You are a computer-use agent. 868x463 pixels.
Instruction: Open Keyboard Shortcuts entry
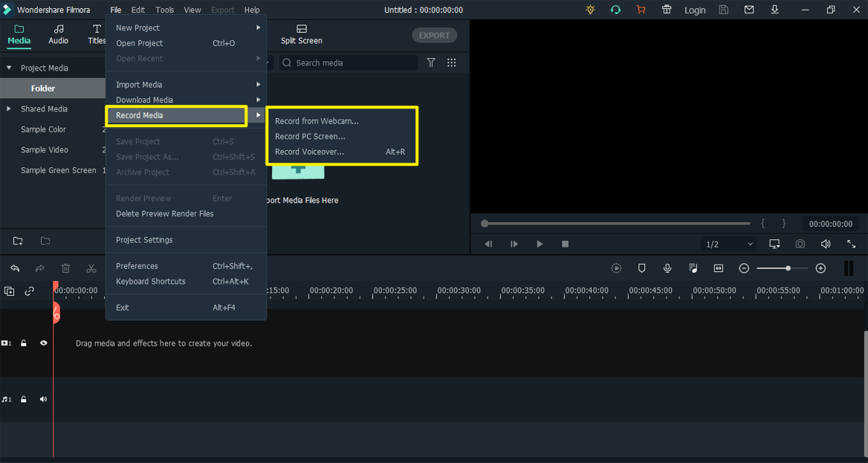pyautogui.click(x=187, y=282)
